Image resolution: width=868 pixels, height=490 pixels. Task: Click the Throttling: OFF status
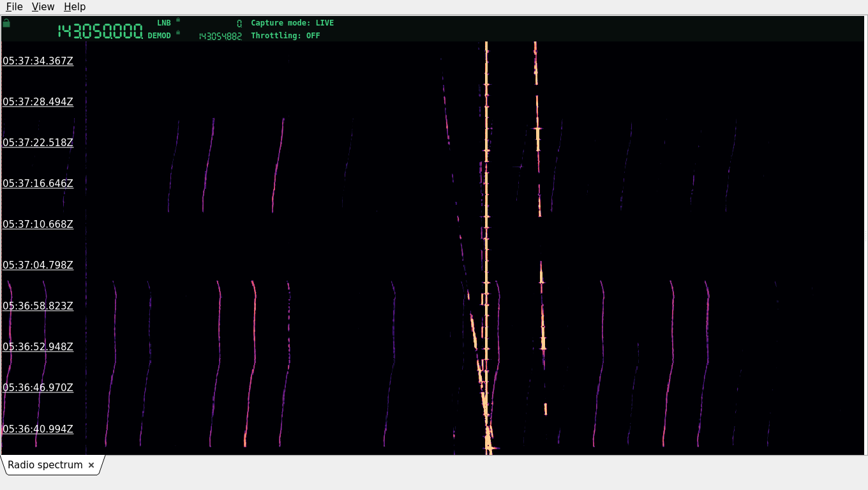pos(285,36)
